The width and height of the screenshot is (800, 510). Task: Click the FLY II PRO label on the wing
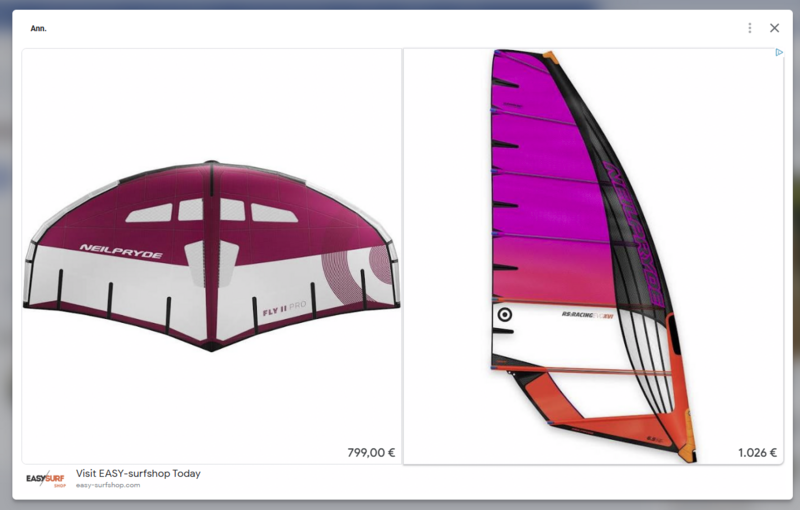(x=283, y=311)
